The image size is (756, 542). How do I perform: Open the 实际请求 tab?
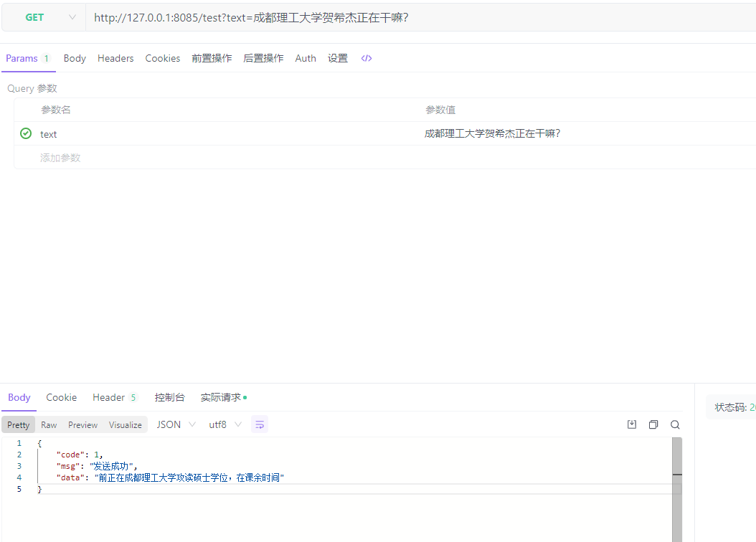pyautogui.click(x=223, y=397)
